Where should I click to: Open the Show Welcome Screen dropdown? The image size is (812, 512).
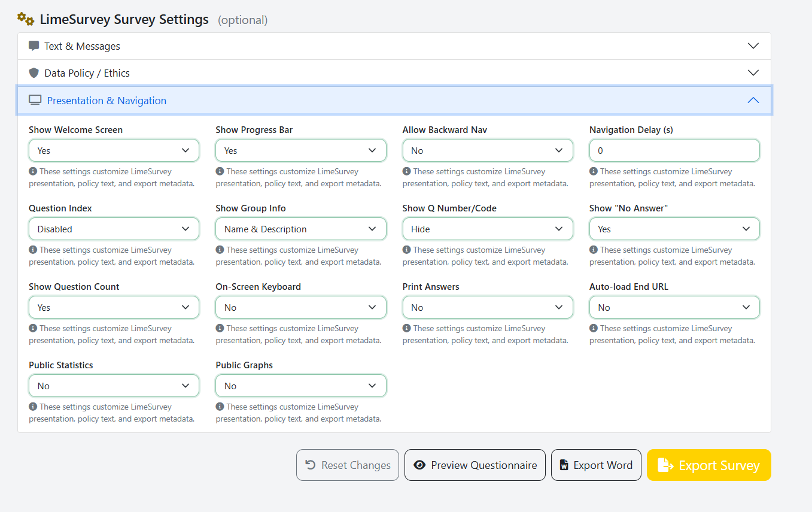pyautogui.click(x=114, y=150)
